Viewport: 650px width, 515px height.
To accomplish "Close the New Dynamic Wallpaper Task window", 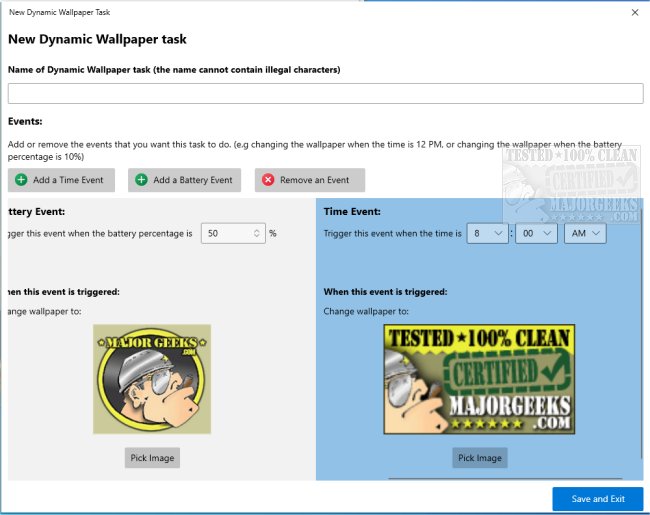I will point(635,12).
